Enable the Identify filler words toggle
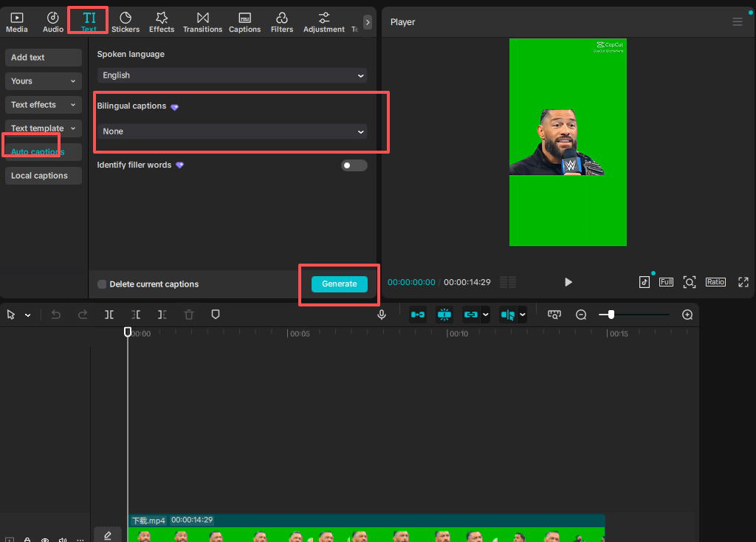This screenshot has width=756, height=542. coord(354,165)
